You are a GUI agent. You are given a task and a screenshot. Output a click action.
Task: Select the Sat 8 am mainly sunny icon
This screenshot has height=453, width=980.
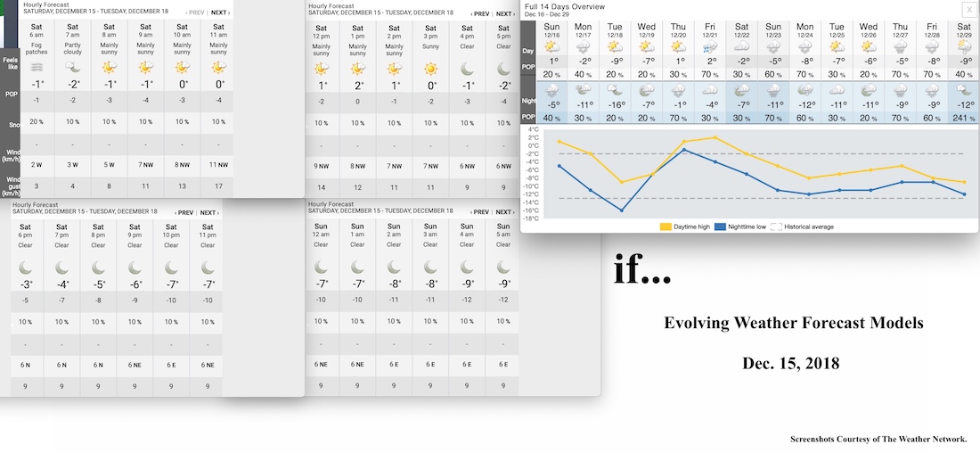point(110,68)
